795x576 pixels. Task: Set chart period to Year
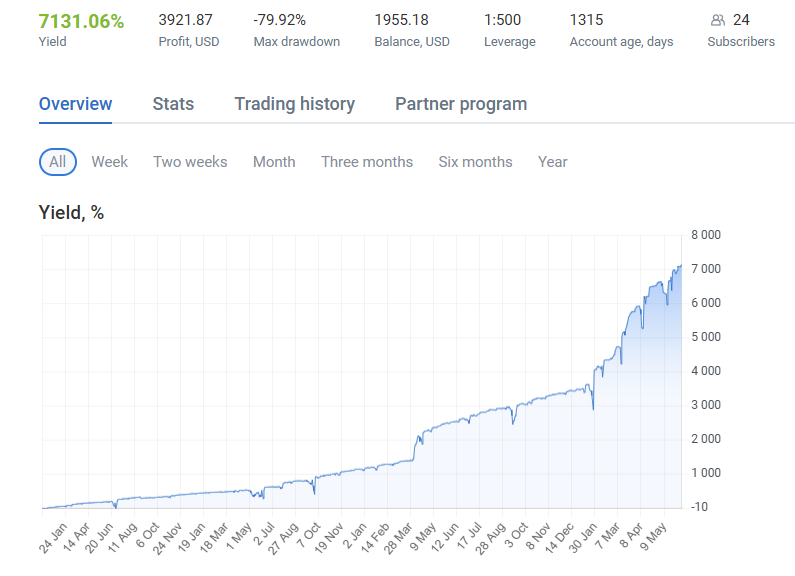553,162
